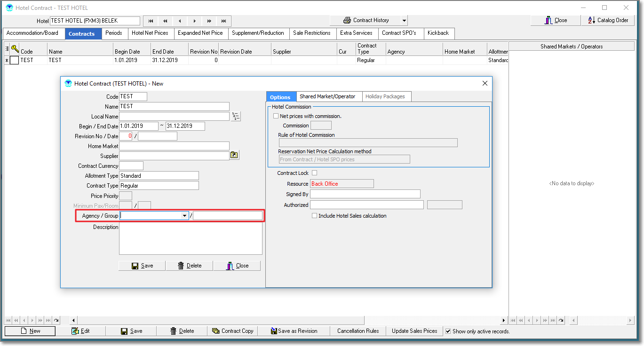Jump back several hotels double-left arrow

tap(165, 21)
